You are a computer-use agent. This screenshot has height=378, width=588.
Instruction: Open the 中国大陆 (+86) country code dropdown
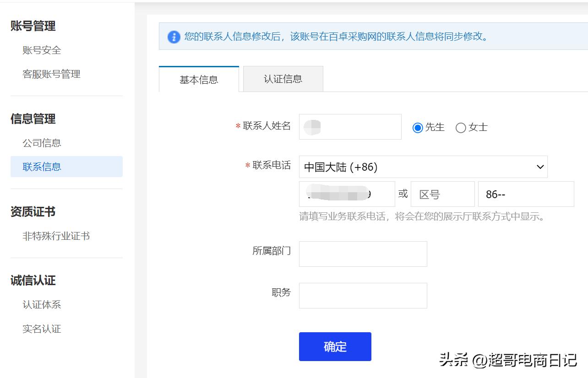click(423, 167)
